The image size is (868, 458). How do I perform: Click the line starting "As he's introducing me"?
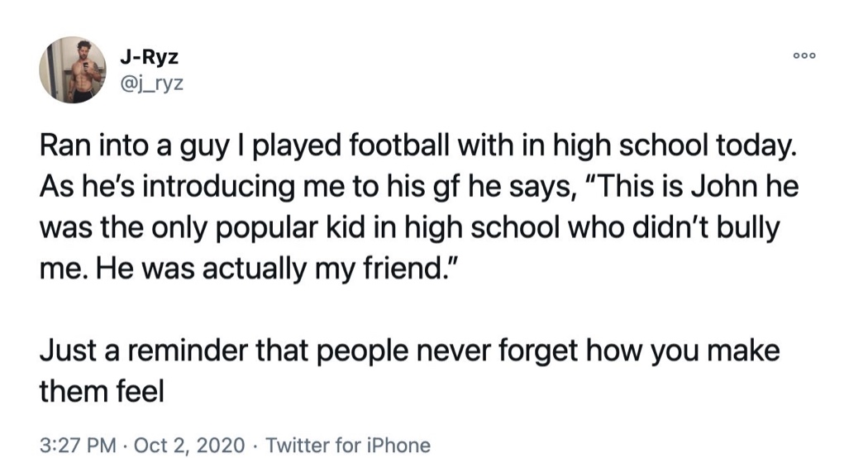point(420,187)
